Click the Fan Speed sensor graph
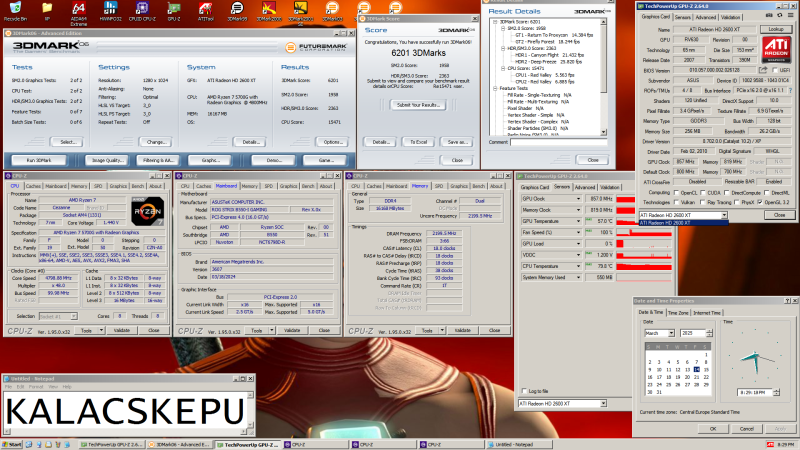The image size is (800, 450). click(644, 233)
